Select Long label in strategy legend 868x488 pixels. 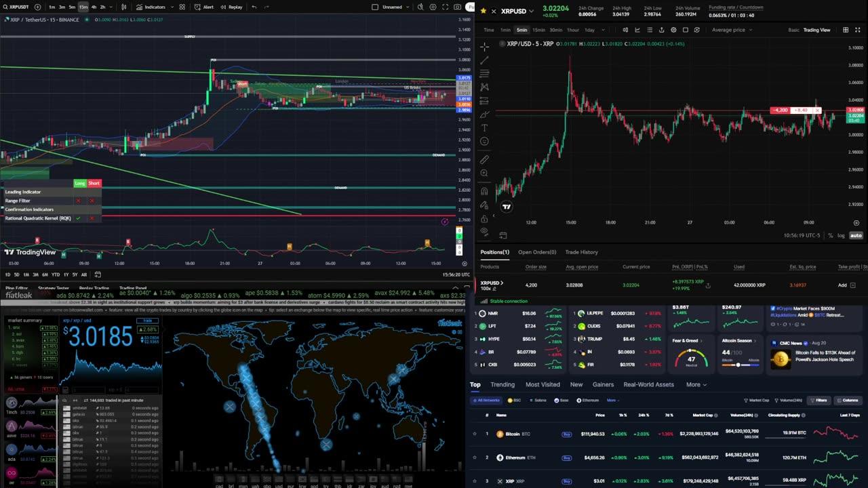pos(80,183)
